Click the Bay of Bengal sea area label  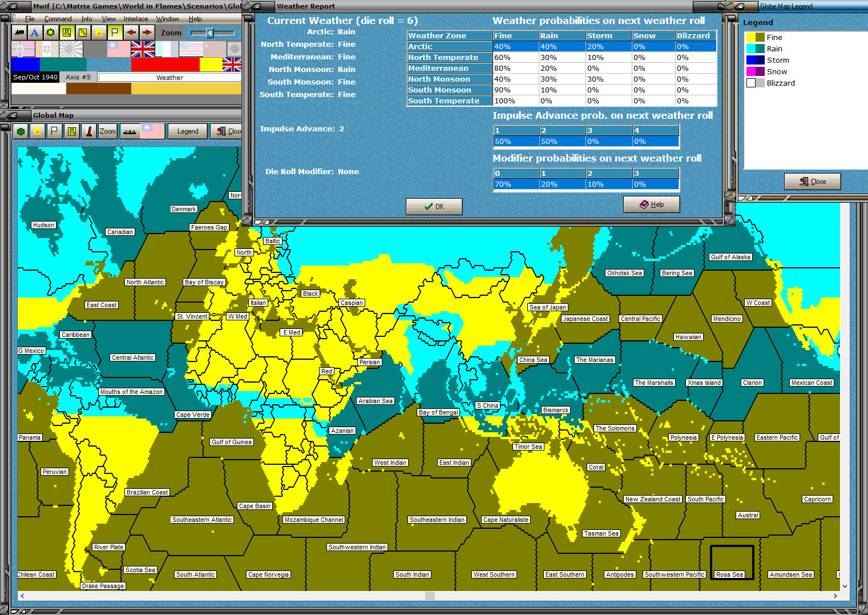point(438,412)
